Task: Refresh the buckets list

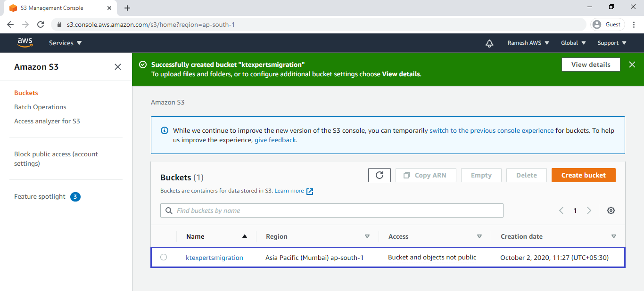Action: pos(380,175)
